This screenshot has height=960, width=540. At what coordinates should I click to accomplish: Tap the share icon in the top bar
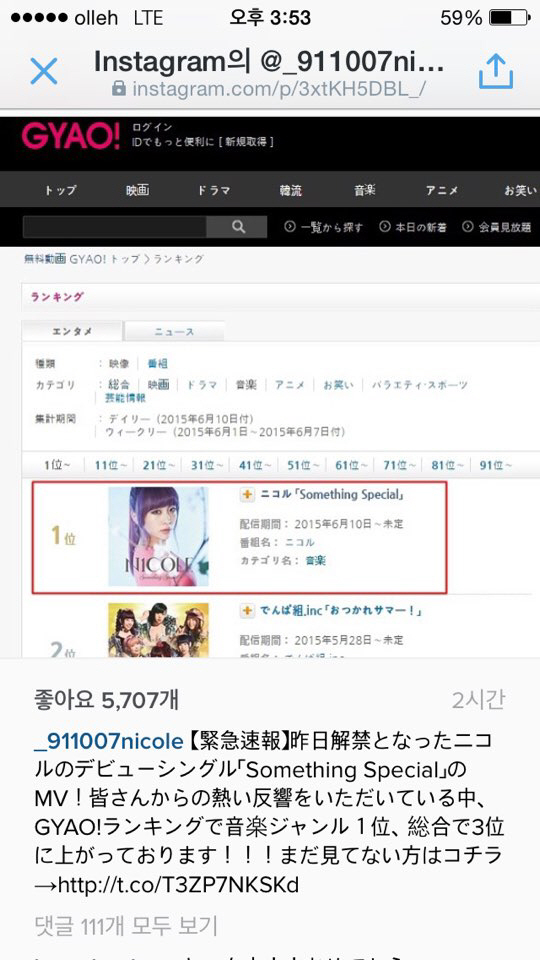tap(495, 71)
